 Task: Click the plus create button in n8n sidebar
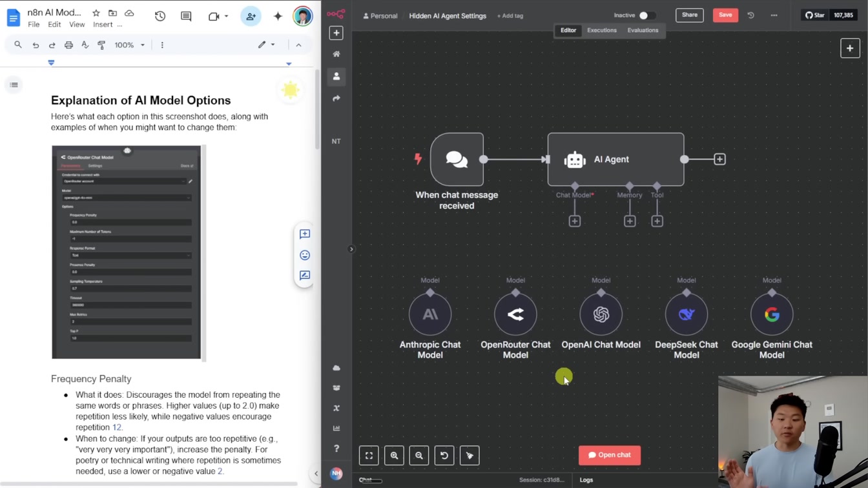point(336,33)
